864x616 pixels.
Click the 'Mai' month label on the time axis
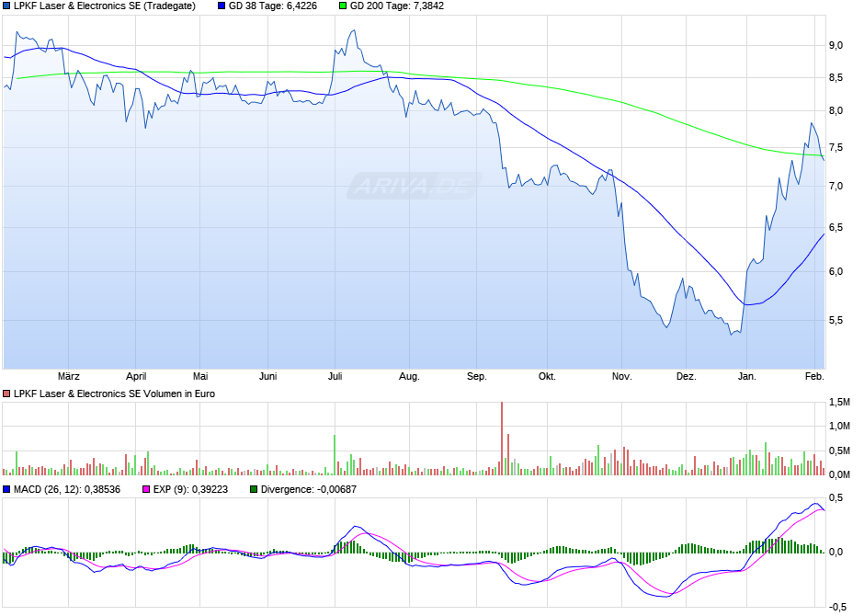(x=200, y=376)
